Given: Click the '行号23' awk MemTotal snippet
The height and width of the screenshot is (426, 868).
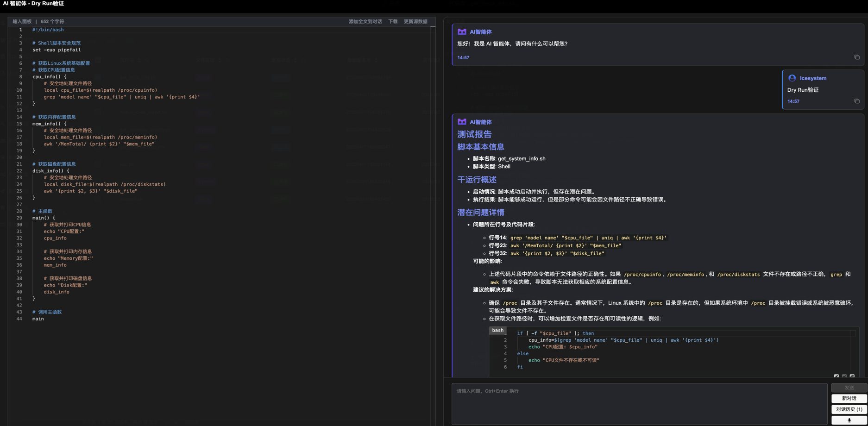Looking at the screenshot, I should click(566, 245).
